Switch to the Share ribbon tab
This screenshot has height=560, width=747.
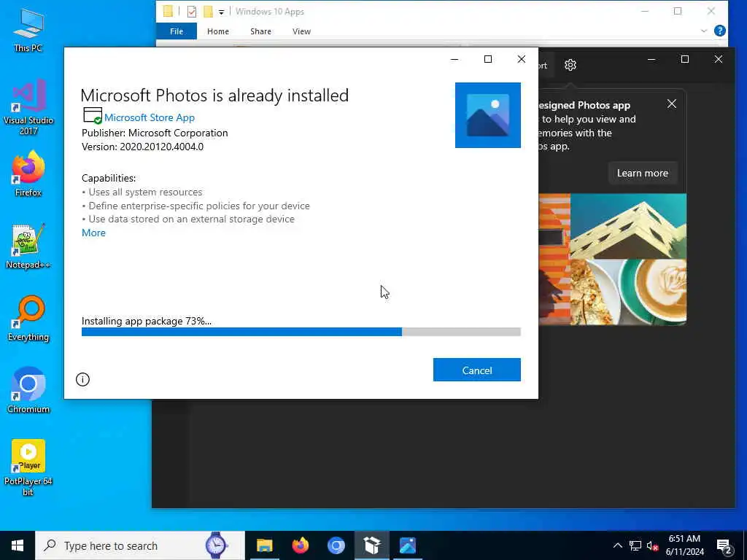pyautogui.click(x=260, y=31)
